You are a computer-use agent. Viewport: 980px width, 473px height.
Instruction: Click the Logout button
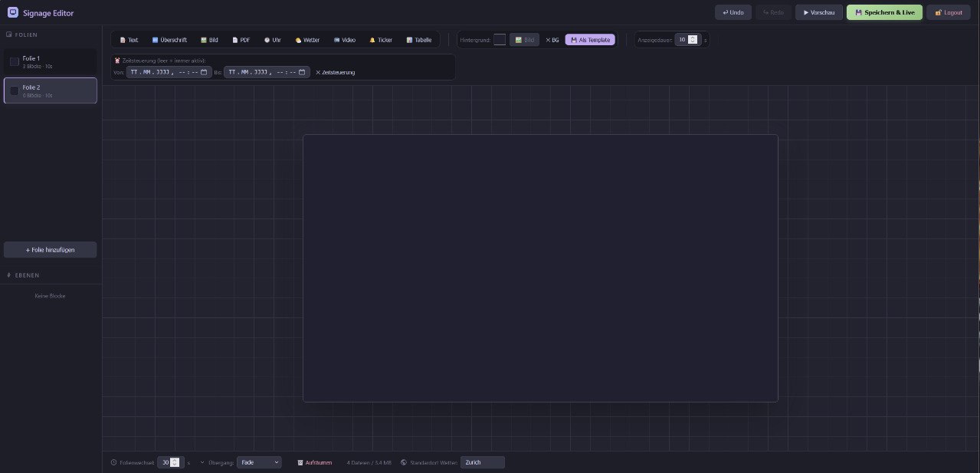[949, 12]
